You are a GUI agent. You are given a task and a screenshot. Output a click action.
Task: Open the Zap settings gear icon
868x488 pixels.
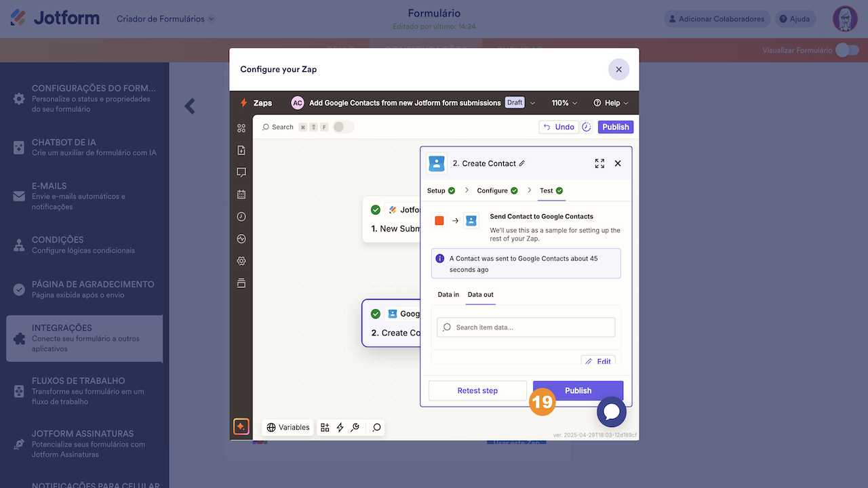(x=241, y=261)
